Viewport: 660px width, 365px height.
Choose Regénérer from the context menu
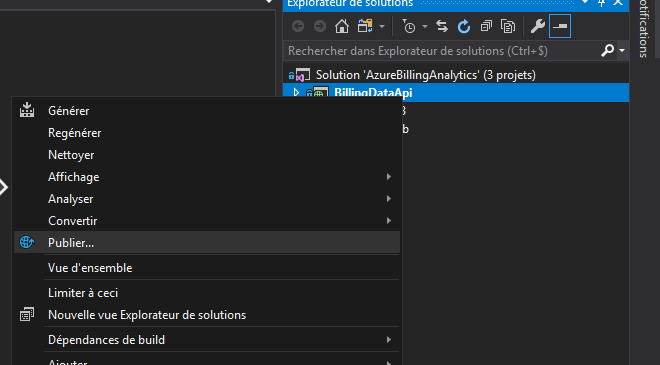pyautogui.click(x=207, y=133)
